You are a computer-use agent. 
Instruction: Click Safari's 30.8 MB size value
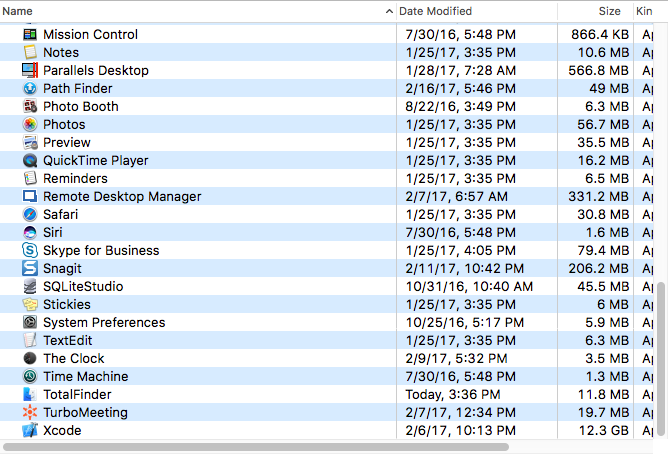603,214
